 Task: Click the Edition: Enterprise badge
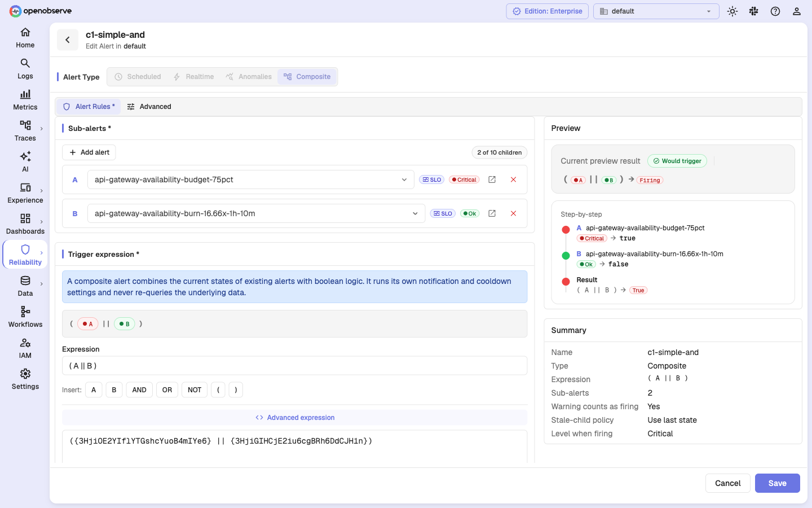click(547, 11)
